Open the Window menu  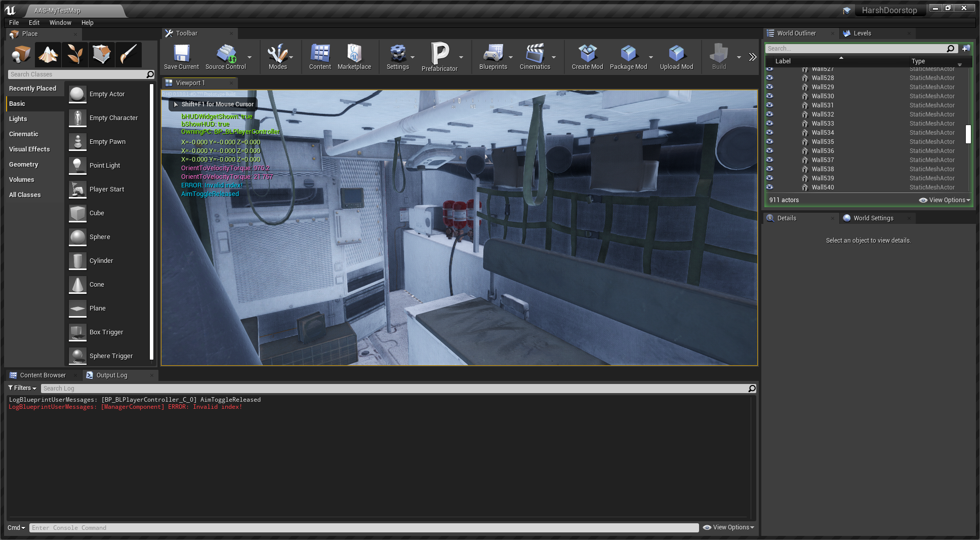[x=60, y=23]
